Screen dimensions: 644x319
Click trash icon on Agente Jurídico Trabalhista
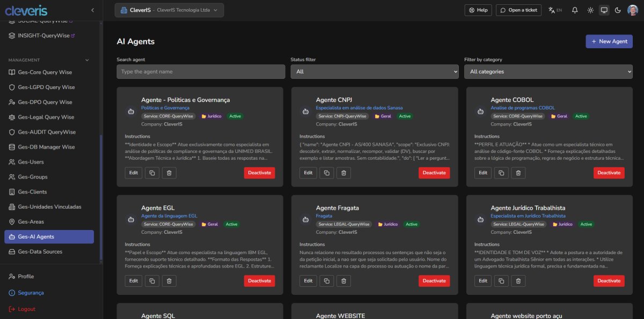[518, 280]
